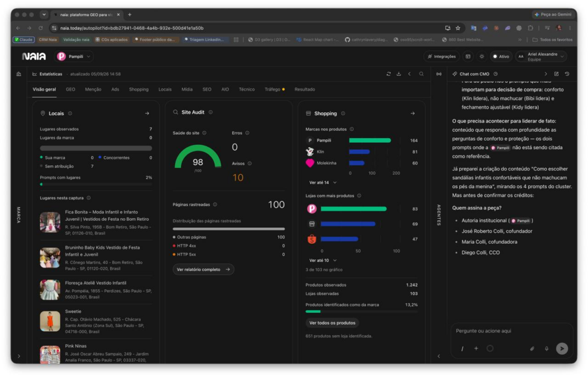Click the info icon next to Shopping title

[343, 113]
